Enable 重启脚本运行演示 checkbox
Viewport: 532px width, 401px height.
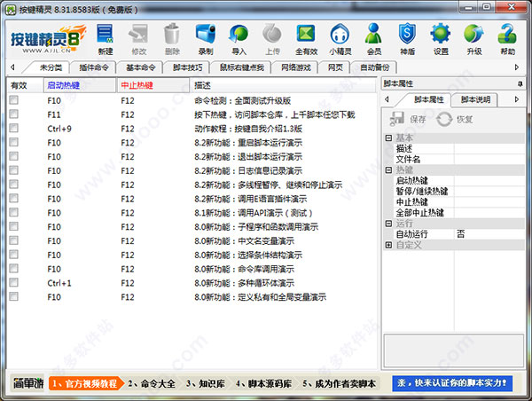(x=14, y=142)
